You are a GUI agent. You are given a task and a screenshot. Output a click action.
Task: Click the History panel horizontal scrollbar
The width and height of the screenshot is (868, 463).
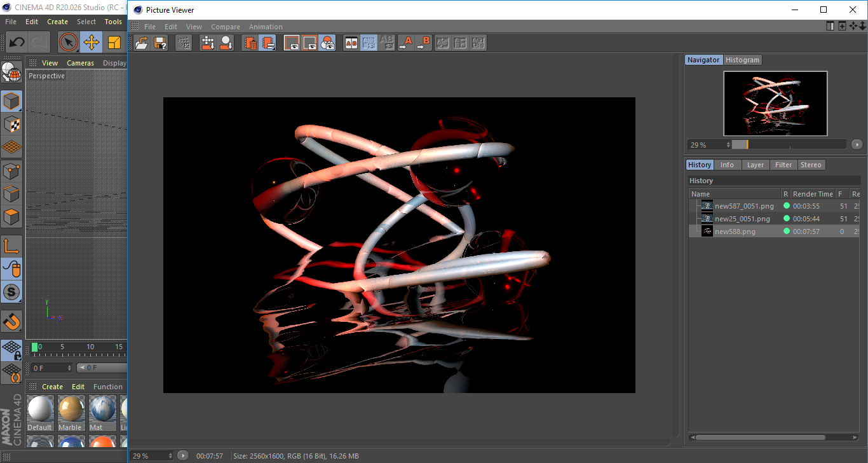760,438
